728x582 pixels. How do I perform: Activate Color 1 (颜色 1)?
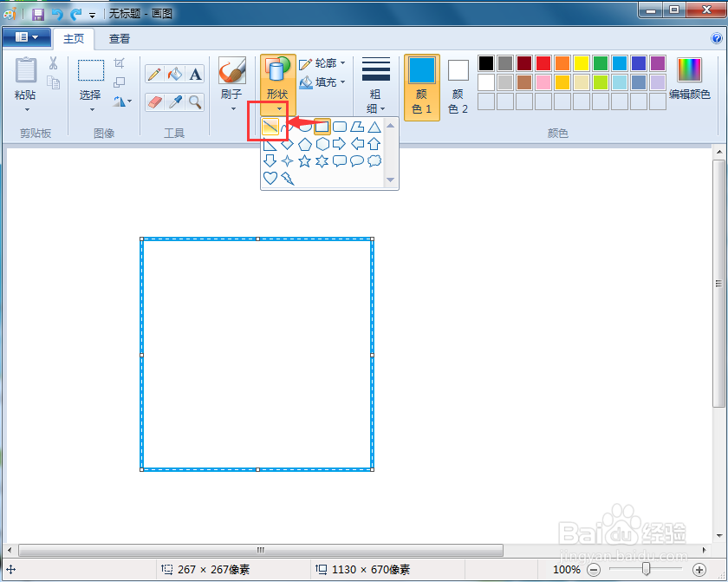click(421, 88)
